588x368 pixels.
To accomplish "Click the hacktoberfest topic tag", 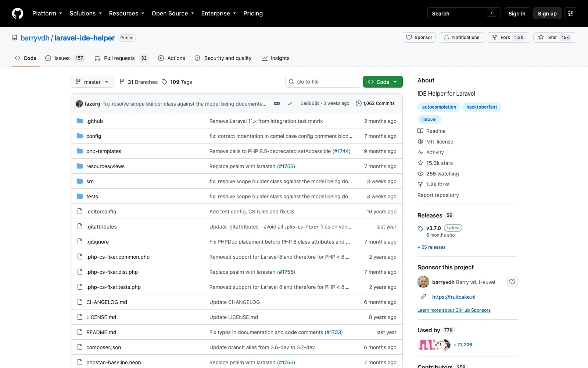I will click(x=481, y=107).
